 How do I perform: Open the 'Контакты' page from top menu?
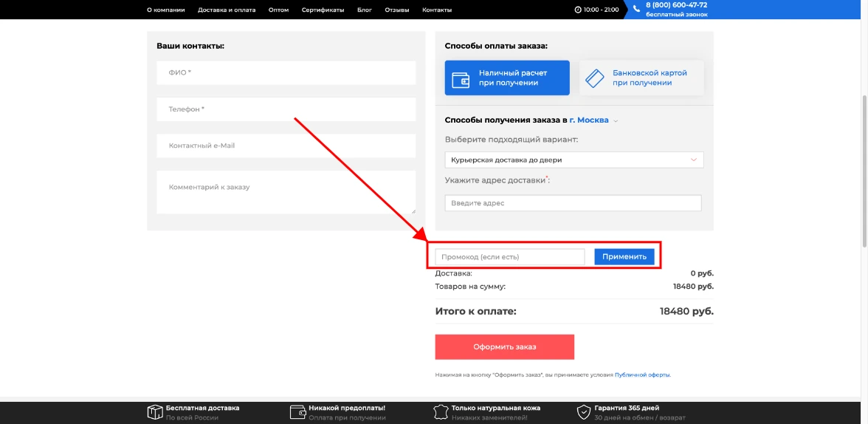tap(437, 10)
